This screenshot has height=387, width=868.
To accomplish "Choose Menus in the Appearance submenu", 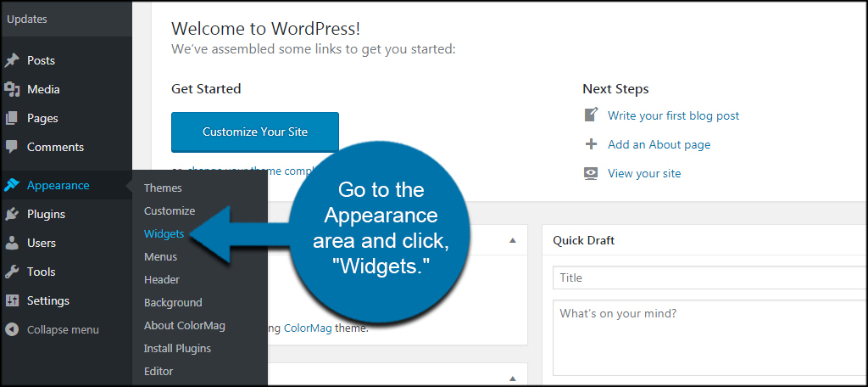I will (160, 256).
